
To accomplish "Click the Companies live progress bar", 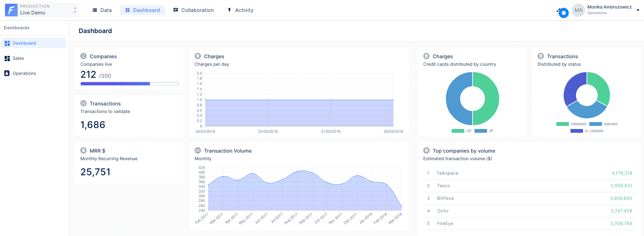I will click(x=129, y=84).
